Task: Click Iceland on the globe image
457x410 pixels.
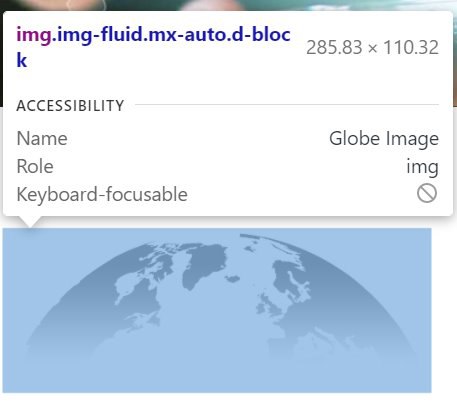Action: point(232,279)
